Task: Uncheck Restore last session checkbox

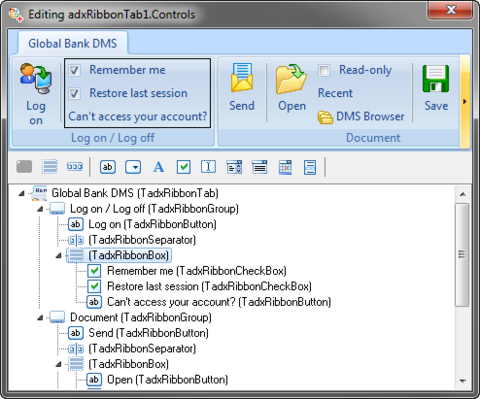Action: 74,94
